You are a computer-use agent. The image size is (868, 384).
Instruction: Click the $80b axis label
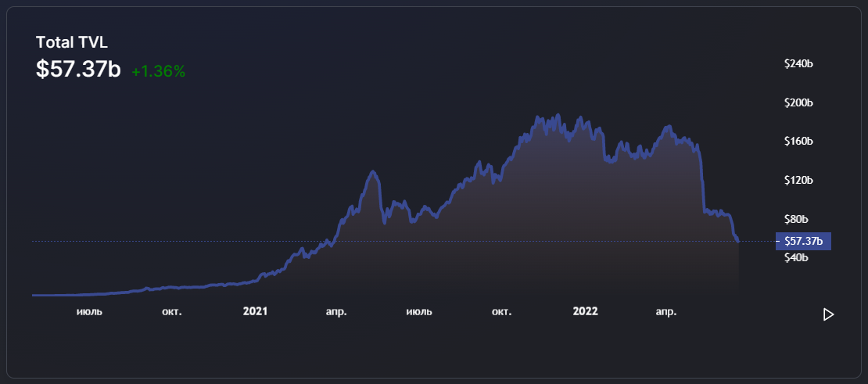point(796,219)
